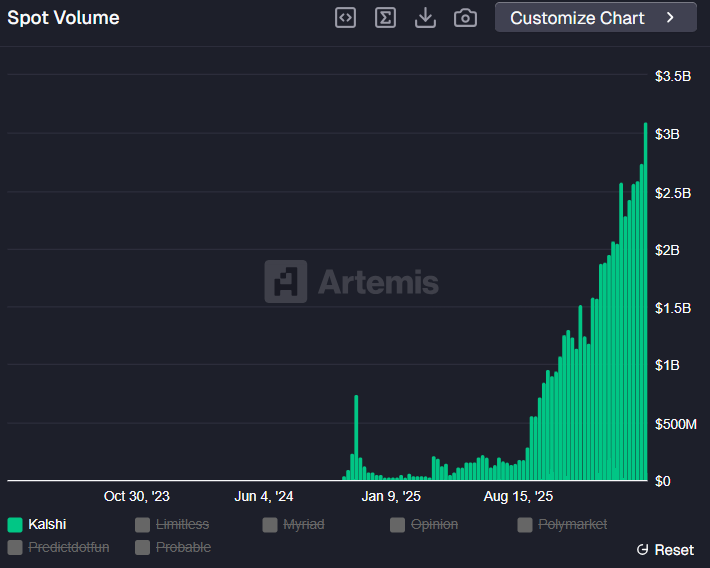710x568 pixels.
Task: Click the $2B axis label
Action: click(667, 250)
